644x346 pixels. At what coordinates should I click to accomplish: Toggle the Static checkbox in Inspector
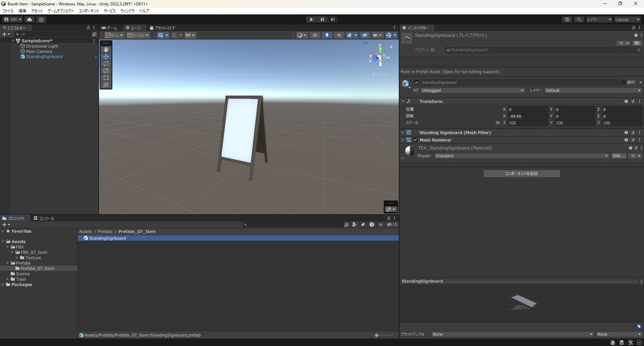tap(623, 82)
